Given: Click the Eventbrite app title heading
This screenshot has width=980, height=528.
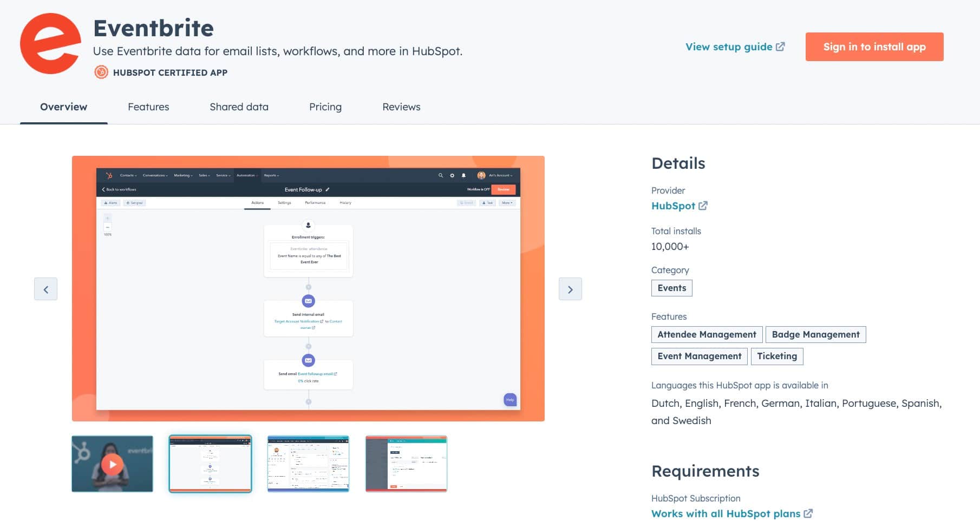Looking at the screenshot, I should click(x=153, y=28).
